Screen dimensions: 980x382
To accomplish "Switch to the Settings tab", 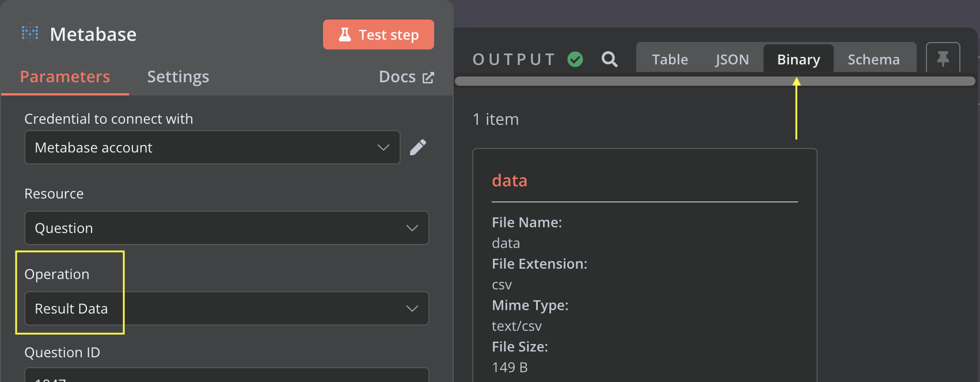I will [178, 77].
